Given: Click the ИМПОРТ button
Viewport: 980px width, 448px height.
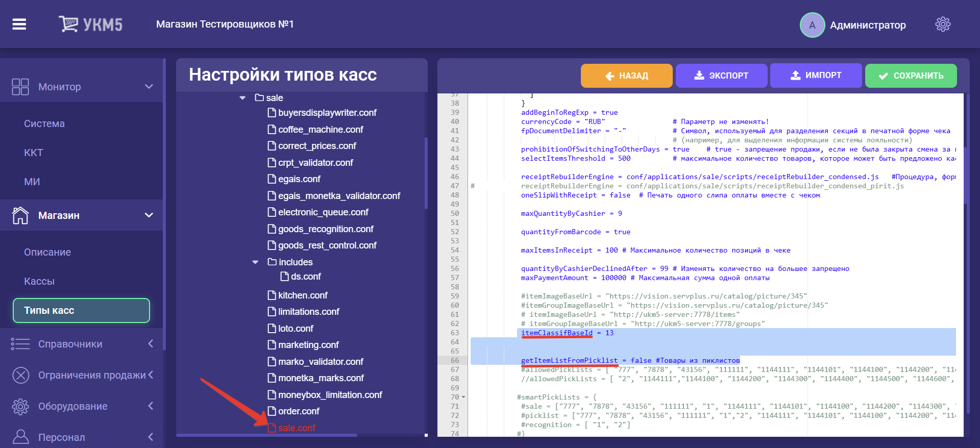Looking at the screenshot, I should [816, 76].
